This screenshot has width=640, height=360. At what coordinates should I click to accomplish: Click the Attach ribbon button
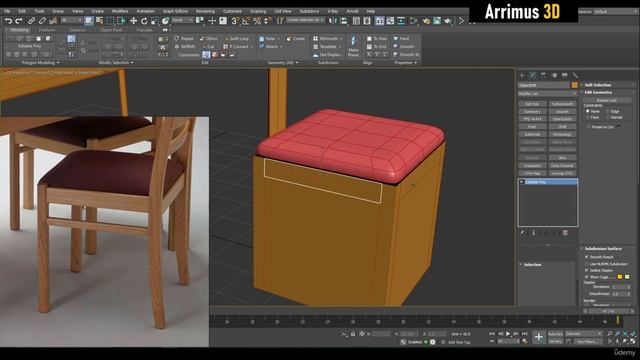(269, 47)
